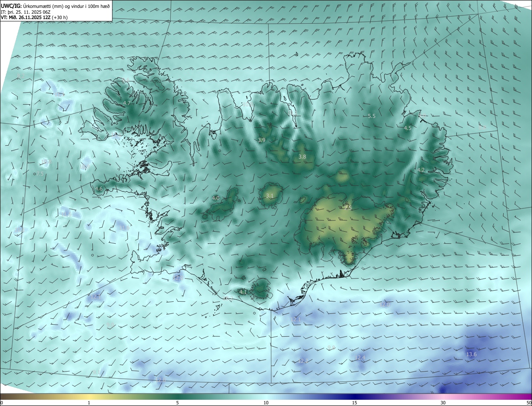
Task: Click the 4.2 value label on the map
Action: pos(421,170)
